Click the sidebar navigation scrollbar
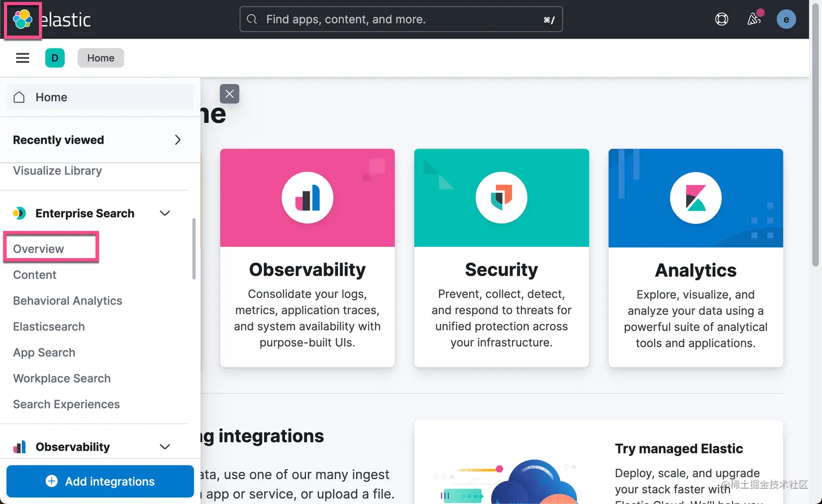 (194, 249)
